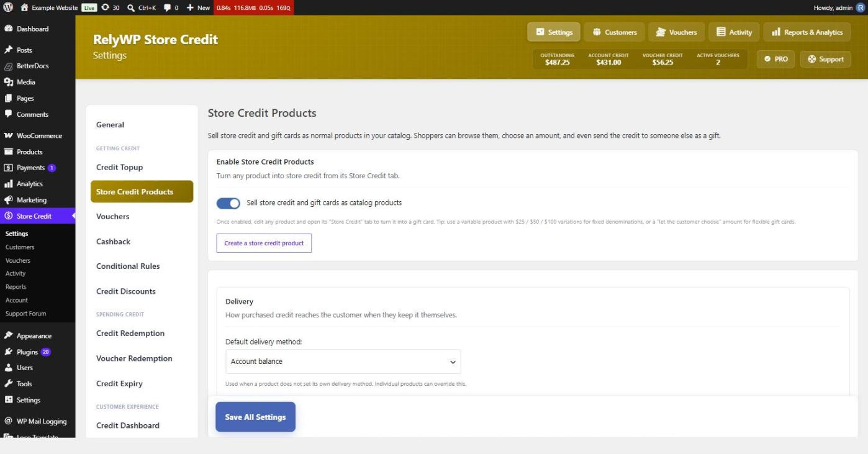Toggle sell store credit as catalog products
The image size is (868, 454).
pyautogui.click(x=228, y=203)
